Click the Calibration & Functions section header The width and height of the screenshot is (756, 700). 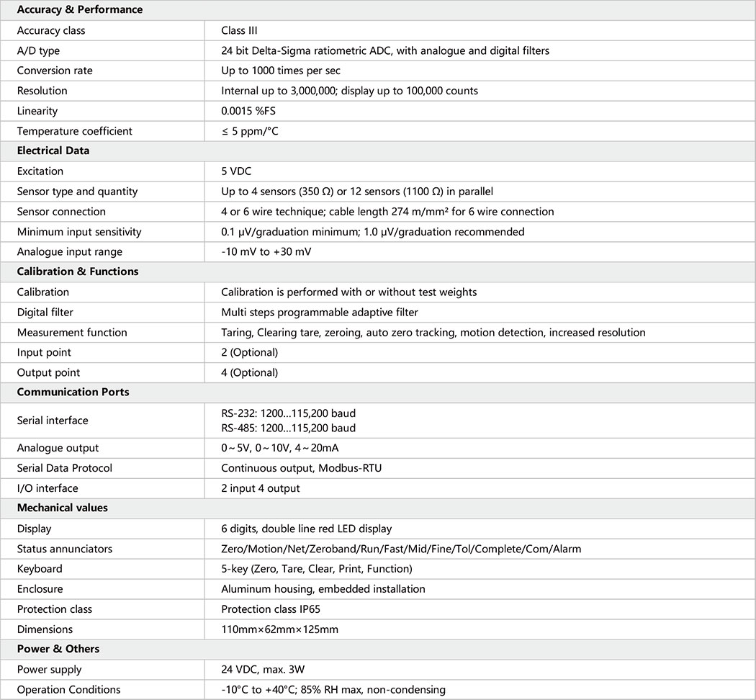78,272
